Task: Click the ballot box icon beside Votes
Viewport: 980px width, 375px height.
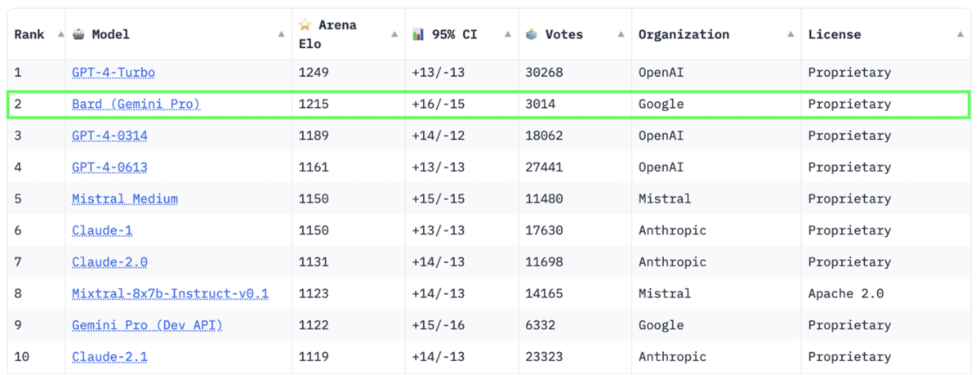Action: click(x=532, y=34)
